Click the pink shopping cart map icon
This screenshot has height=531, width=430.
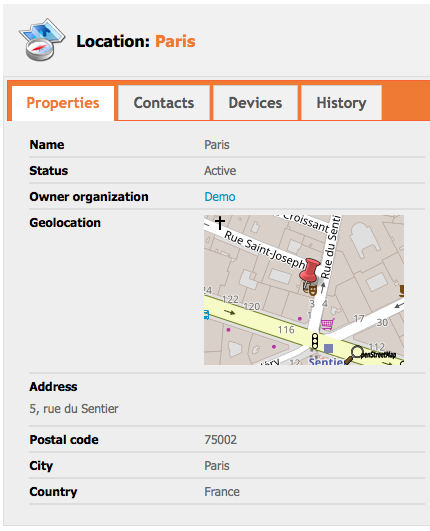point(327,324)
